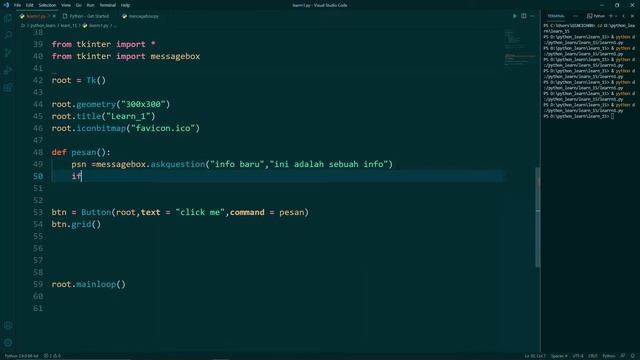Viewport: 640px width, 360px height.
Task: Click 'btn.grid()' on line 54
Action: pyautogui.click(x=76, y=224)
